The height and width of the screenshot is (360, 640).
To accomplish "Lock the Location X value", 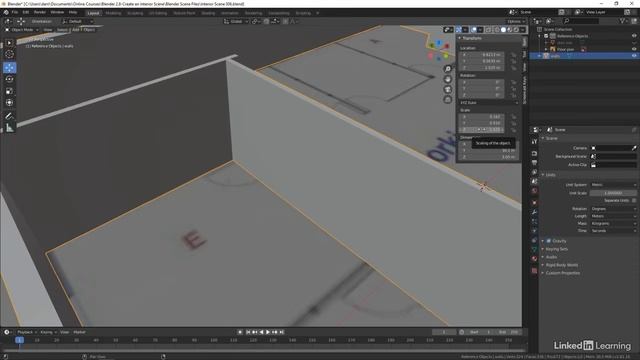I will point(513,55).
